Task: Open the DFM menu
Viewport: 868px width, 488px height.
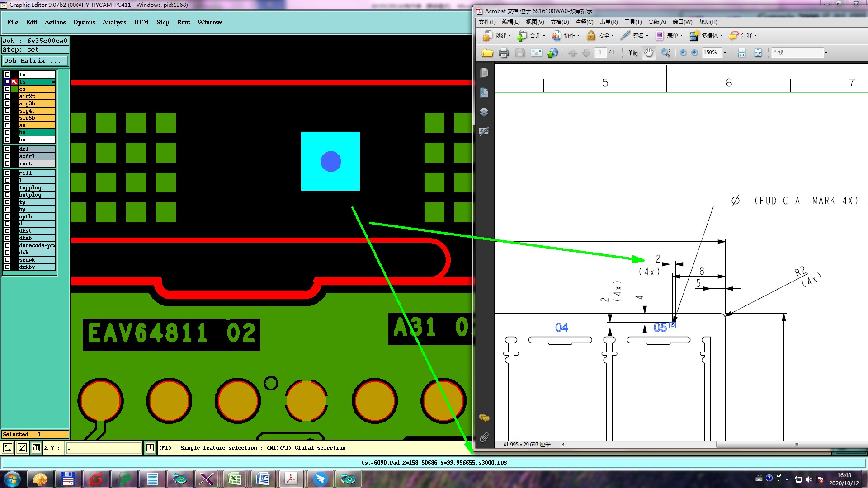Action: tap(141, 22)
